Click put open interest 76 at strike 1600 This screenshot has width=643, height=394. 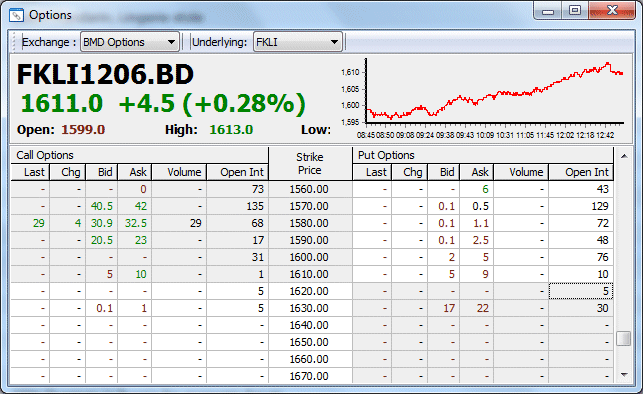(581, 257)
